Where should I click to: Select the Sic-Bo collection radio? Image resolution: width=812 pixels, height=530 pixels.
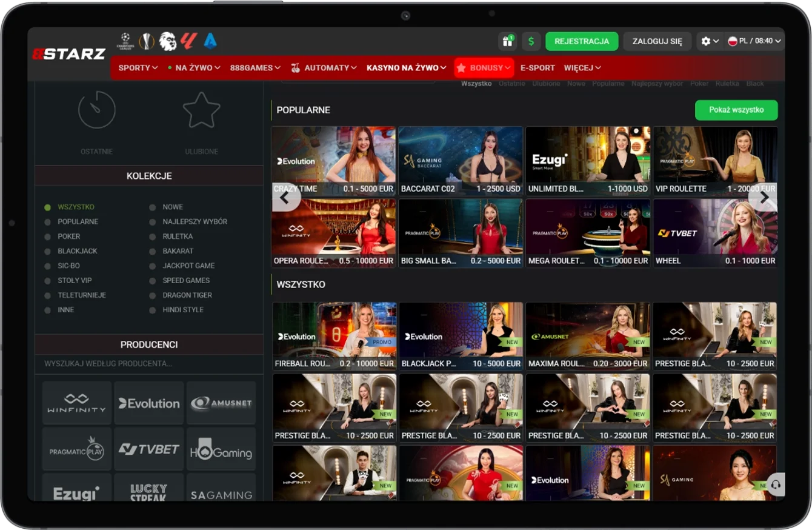point(47,266)
